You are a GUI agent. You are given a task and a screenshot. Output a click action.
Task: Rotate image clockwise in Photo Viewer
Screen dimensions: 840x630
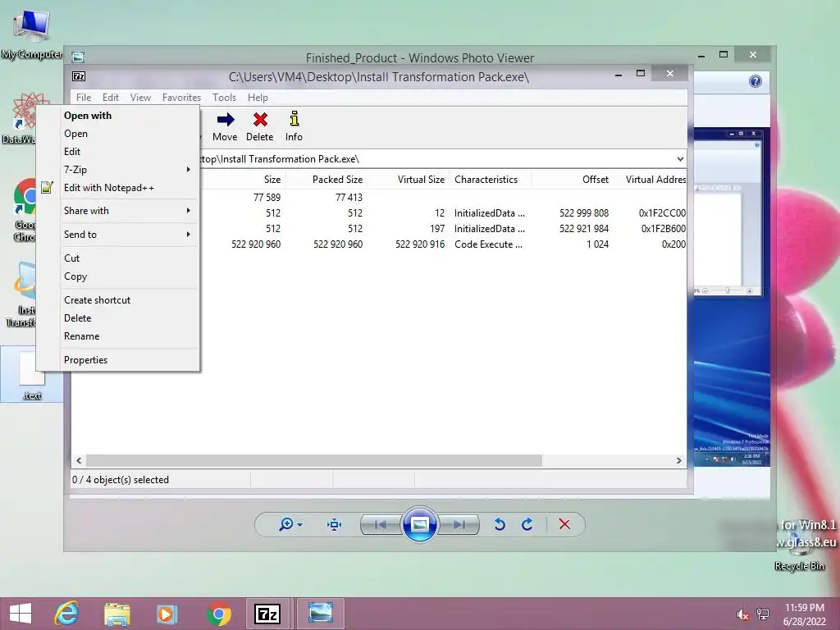point(527,524)
